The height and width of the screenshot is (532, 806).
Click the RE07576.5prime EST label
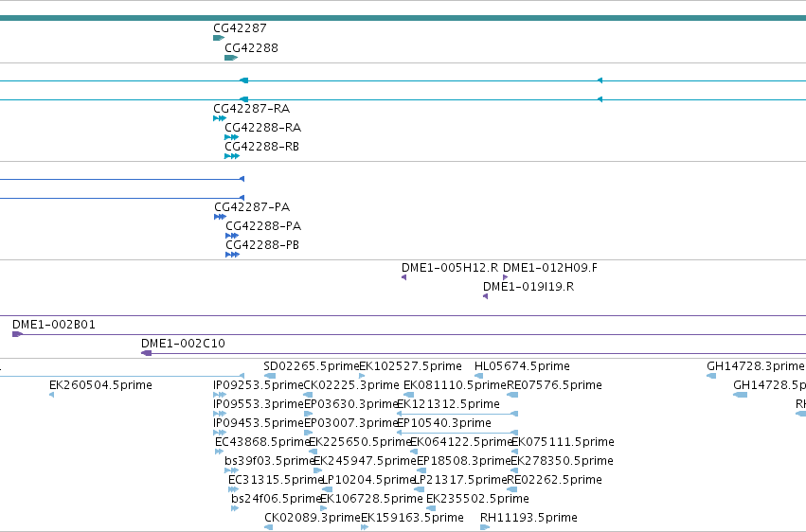[x=554, y=385]
